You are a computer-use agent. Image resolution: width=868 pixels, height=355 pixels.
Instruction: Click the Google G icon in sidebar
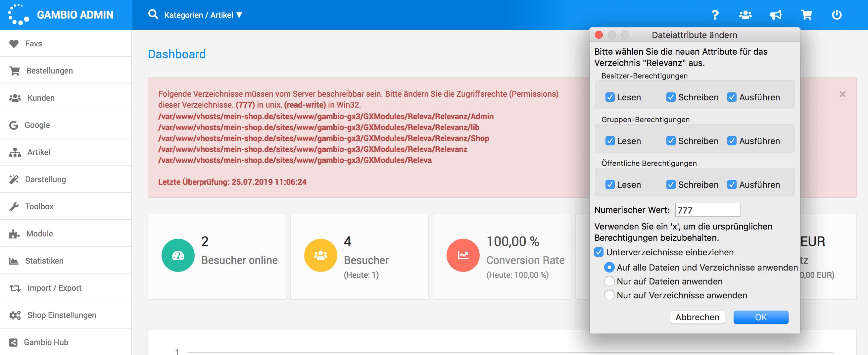14,125
